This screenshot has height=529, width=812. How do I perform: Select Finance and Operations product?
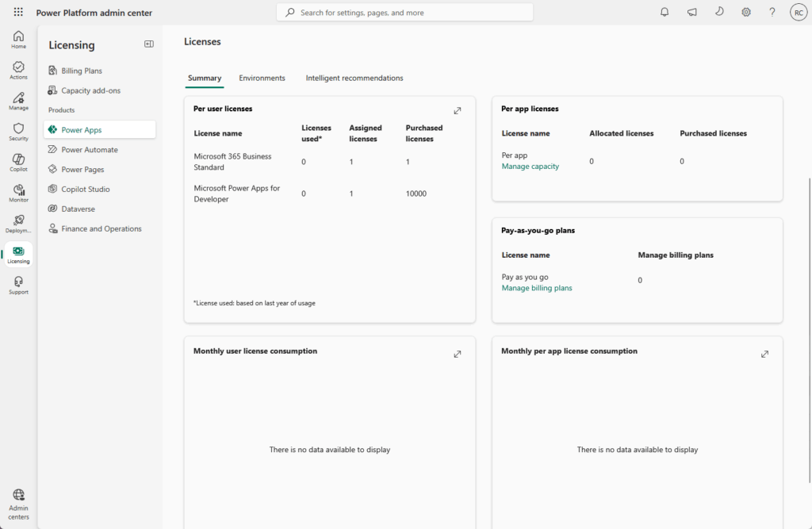click(99, 228)
